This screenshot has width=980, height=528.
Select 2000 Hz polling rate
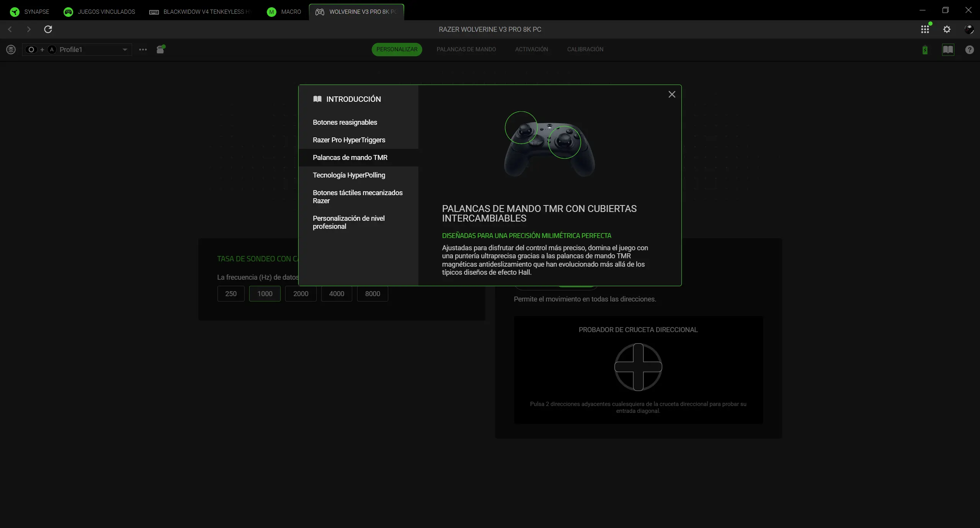click(x=301, y=294)
